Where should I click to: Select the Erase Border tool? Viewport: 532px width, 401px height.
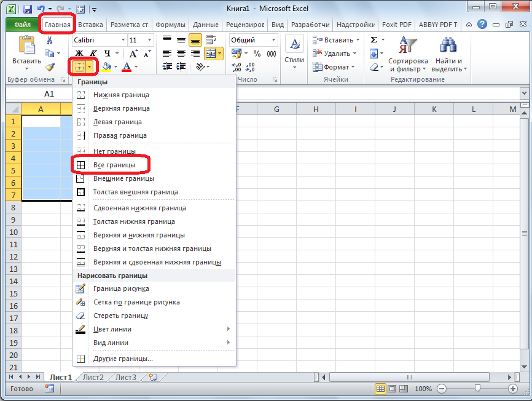click(120, 316)
